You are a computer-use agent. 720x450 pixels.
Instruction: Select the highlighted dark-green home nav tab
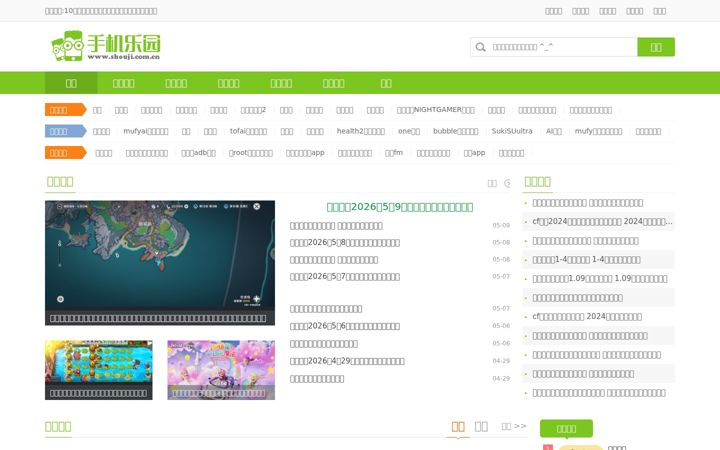click(x=71, y=83)
